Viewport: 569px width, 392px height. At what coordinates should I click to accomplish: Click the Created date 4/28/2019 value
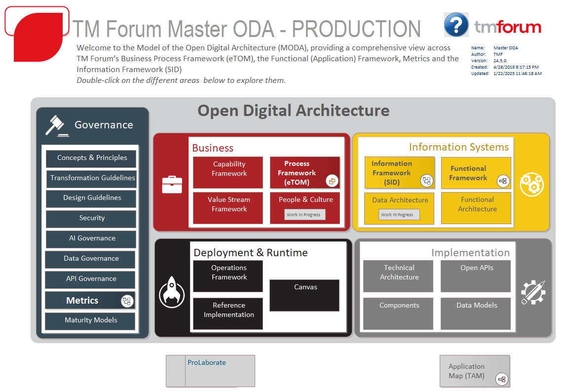pyautogui.click(x=516, y=67)
